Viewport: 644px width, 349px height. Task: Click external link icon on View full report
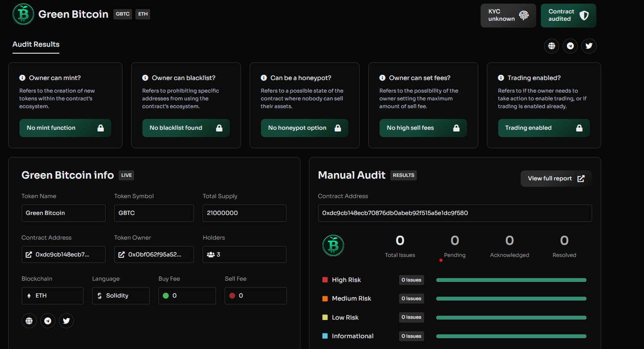click(581, 179)
